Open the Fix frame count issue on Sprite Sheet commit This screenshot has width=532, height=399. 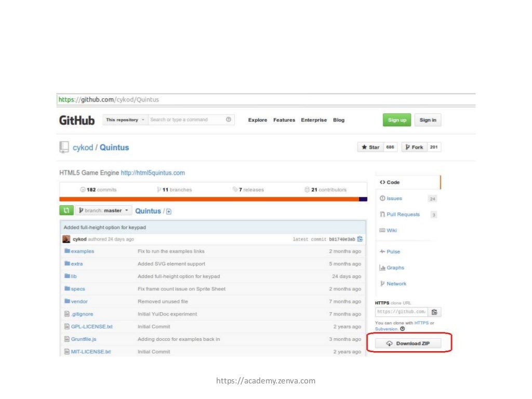pos(181,289)
